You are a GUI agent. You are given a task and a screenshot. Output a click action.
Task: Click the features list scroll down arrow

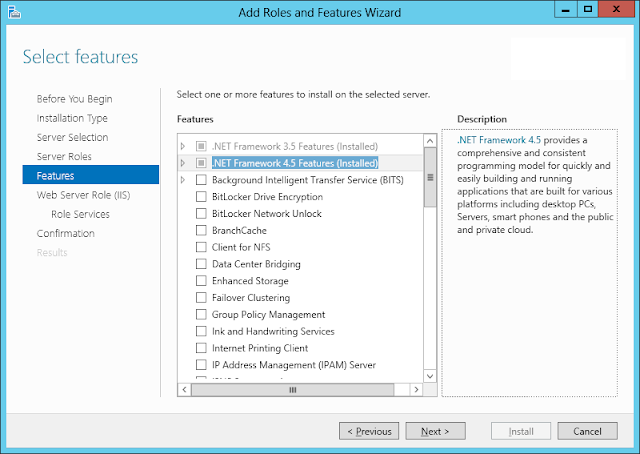[430, 376]
